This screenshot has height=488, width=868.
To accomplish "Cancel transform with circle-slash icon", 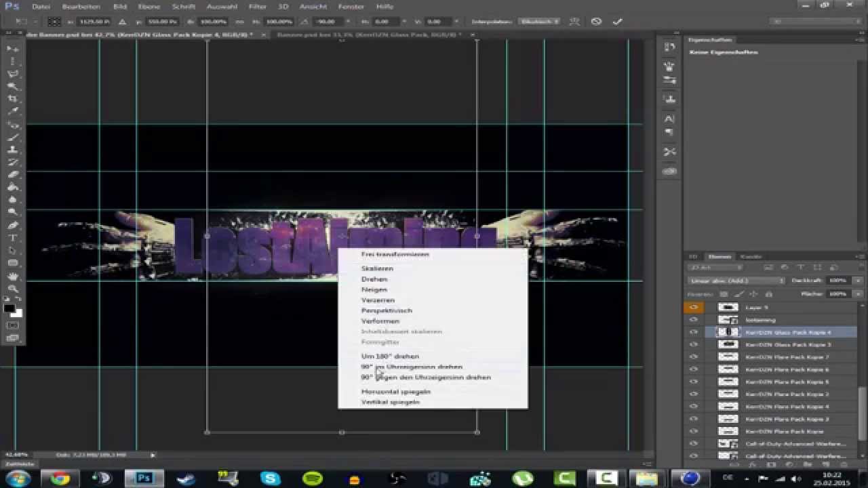I will [596, 21].
